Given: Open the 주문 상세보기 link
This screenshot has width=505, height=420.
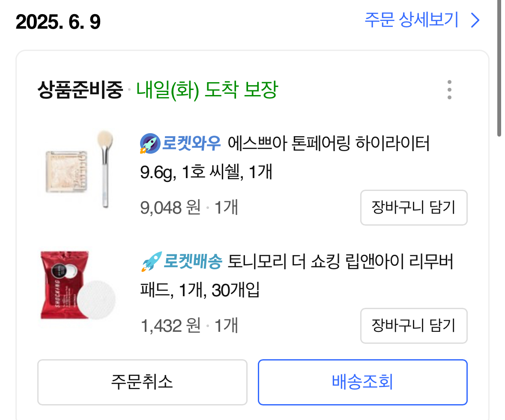Looking at the screenshot, I should pos(411,20).
